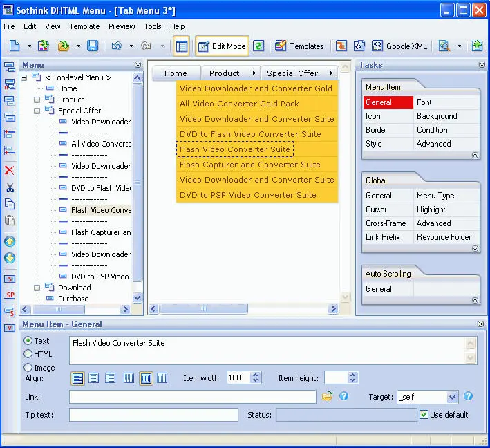This screenshot has width=490, height=448.
Task: Open the Undo history dropdown arrow
Action: click(x=131, y=46)
